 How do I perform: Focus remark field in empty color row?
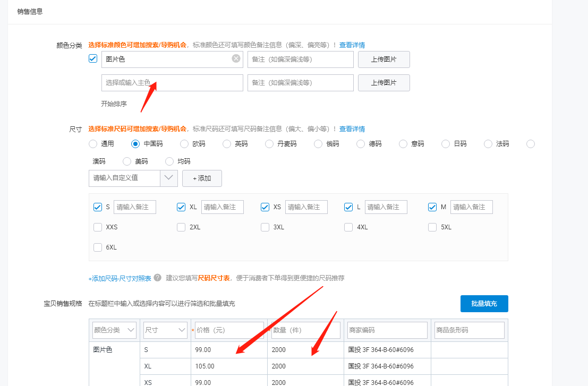(x=301, y=83)
